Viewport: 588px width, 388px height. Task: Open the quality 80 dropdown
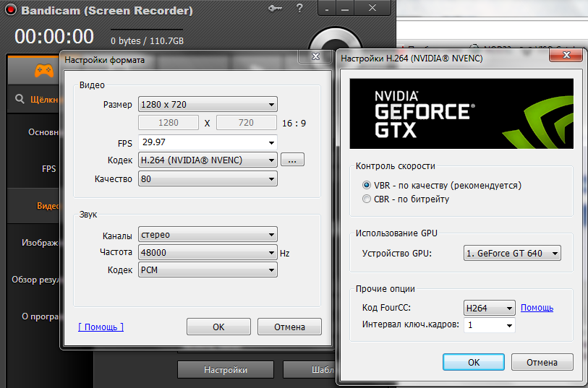coord(208,179)
